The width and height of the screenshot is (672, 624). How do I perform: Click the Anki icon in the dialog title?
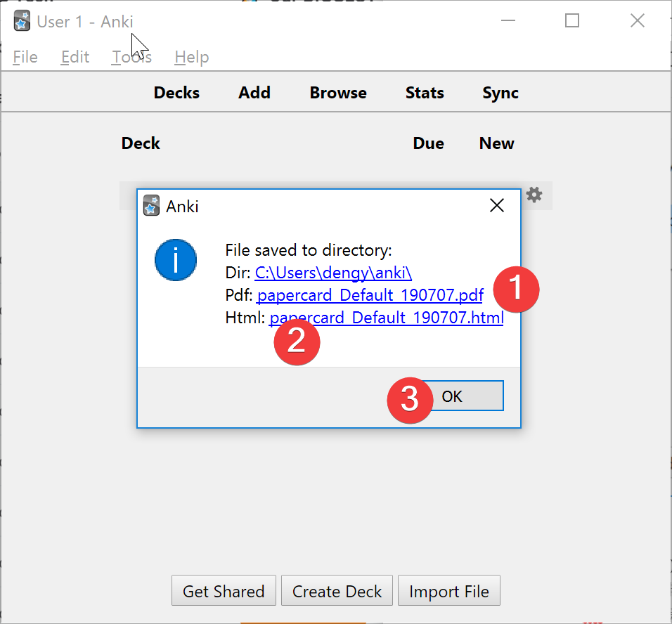coord(151,206)
